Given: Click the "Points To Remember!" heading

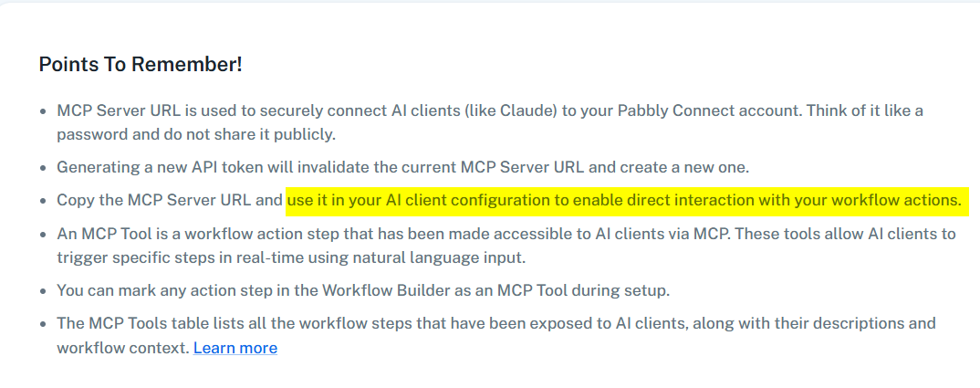Looking at the screenshot, I should (x=141, y=65).
